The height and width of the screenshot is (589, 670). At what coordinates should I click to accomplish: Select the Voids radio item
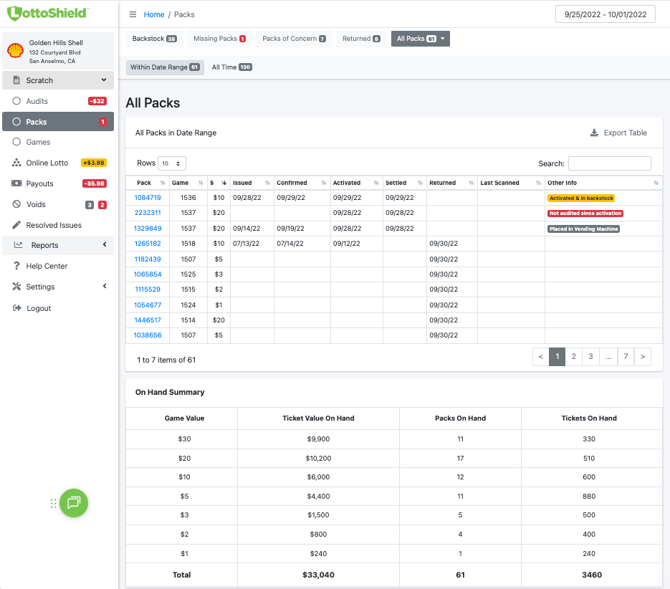[x=17, y=204]
